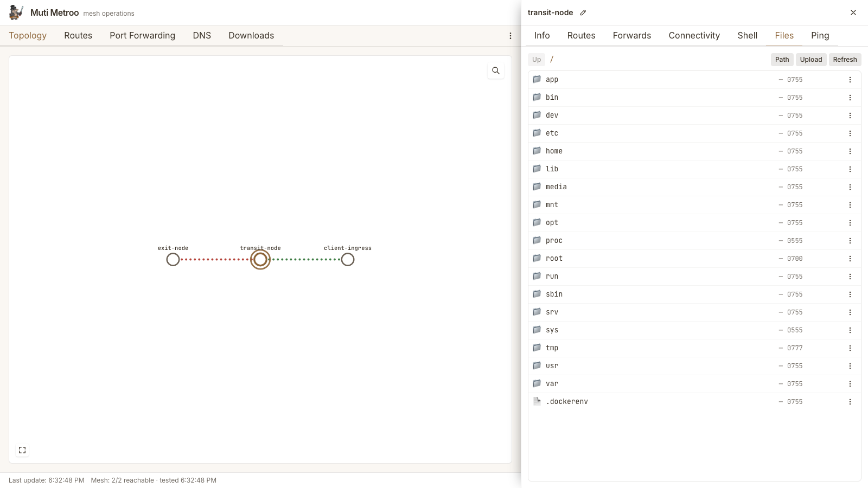The height and width of the screenshot is (488, 868).
Task: Click the Path button
Action: [782, 60]
